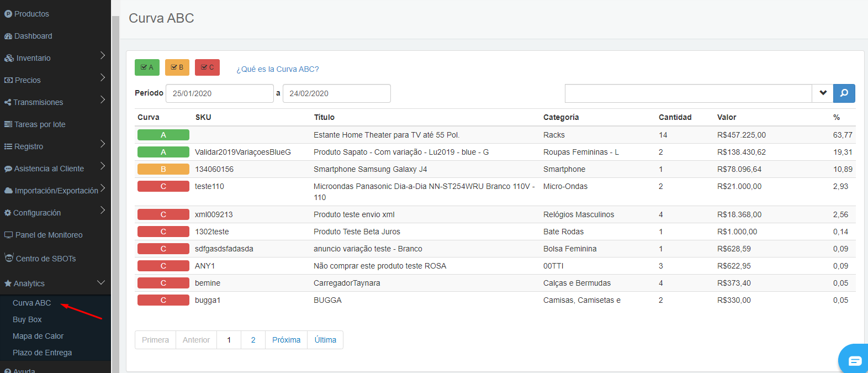
Task: Click title Produto Teste Beta Juros
Action: pyautogui.click(x=357, y=232)
